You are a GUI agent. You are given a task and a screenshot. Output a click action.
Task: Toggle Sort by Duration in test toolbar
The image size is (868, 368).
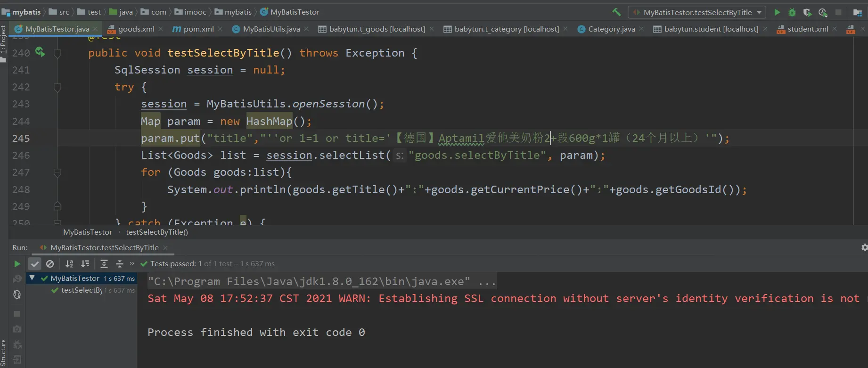(85, 264)
